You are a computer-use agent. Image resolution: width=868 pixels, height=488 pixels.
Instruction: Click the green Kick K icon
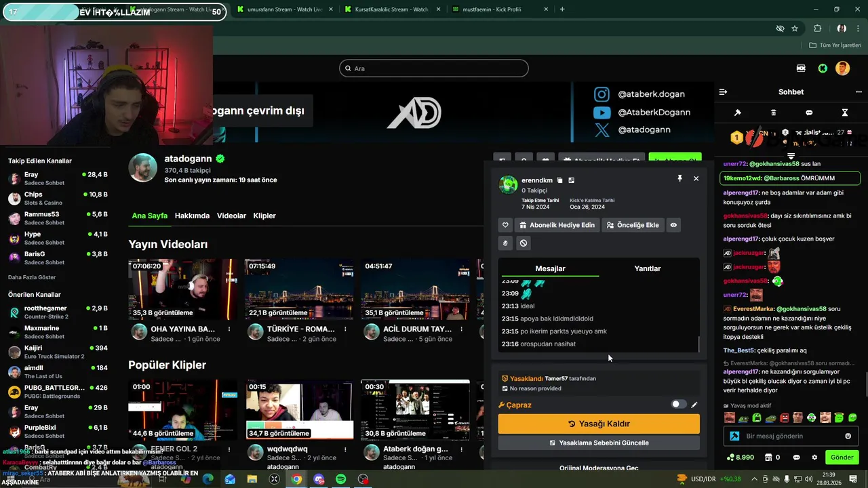pos(823,68)
